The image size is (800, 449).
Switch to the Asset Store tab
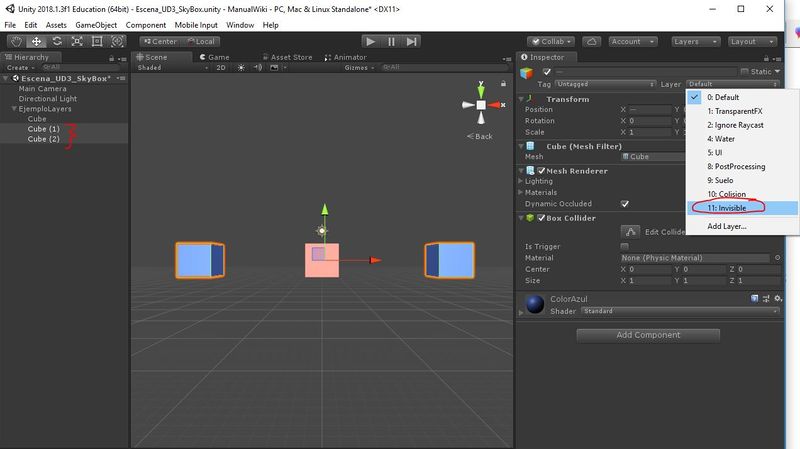[287, 57]
